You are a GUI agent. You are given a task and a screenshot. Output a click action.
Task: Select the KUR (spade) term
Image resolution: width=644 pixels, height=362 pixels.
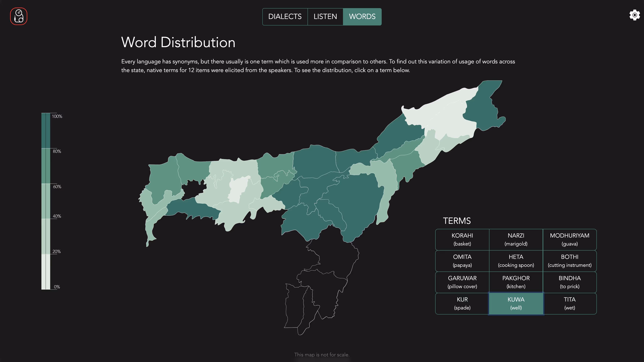point(462,303)
